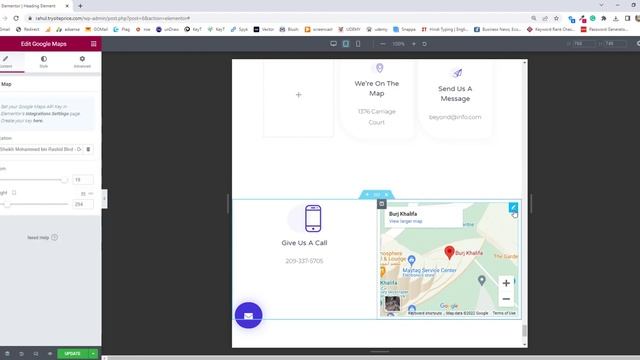The height and width of the screenshot is (360, 640).
Task: Click the column edit handle
Action: point(382,204)
